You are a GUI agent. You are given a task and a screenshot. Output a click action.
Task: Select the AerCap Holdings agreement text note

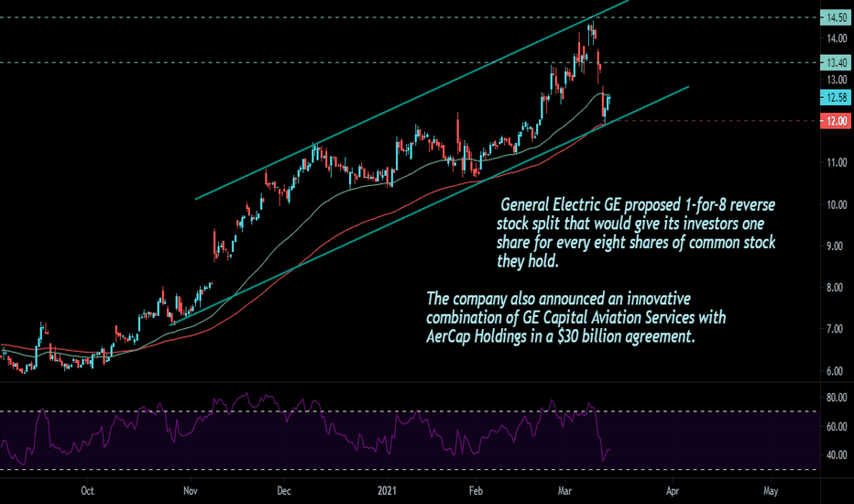(x=575, y=317)
